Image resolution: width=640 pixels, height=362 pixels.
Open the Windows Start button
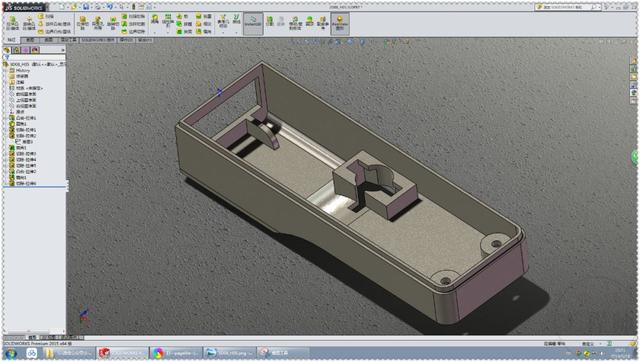[x=10, y=353]
